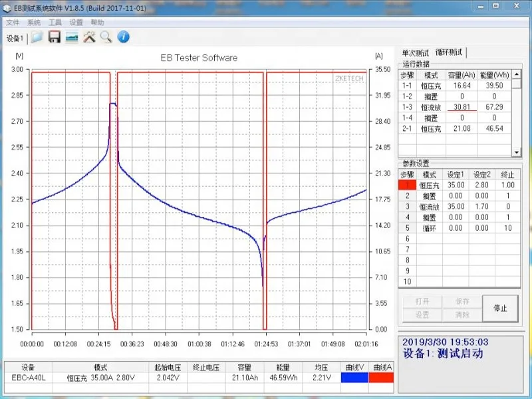This screenshot has height=399, width=532.
Task: Click the run data scroll-up arrow
Action: [x=517, y=74]
